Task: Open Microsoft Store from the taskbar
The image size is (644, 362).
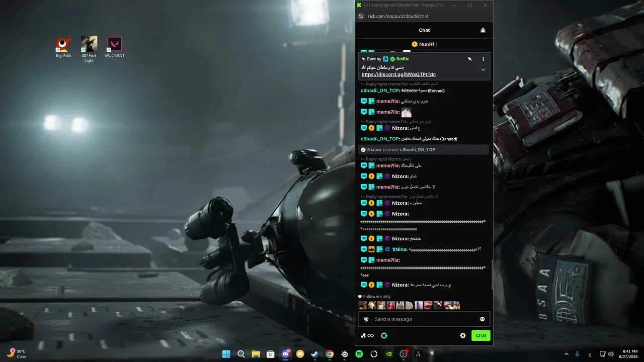Action: (270, 354)
